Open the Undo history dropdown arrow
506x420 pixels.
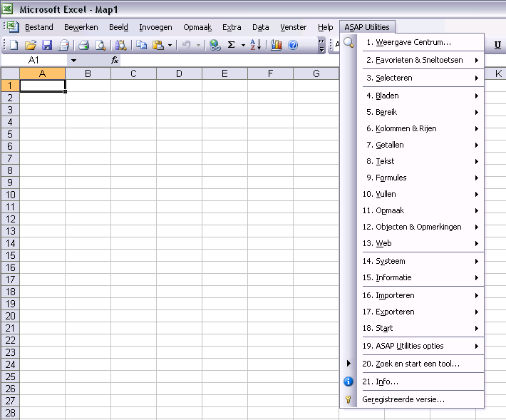point(198,45)
